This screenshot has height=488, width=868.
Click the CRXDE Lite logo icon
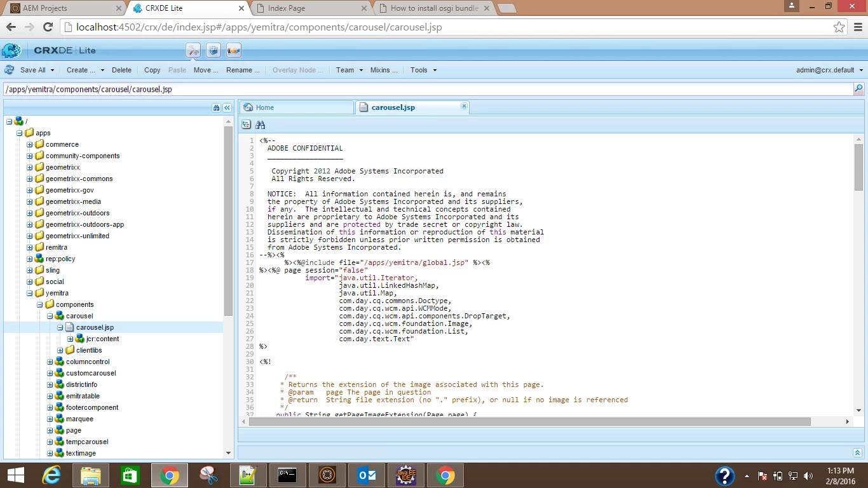[x=11, y=51]
